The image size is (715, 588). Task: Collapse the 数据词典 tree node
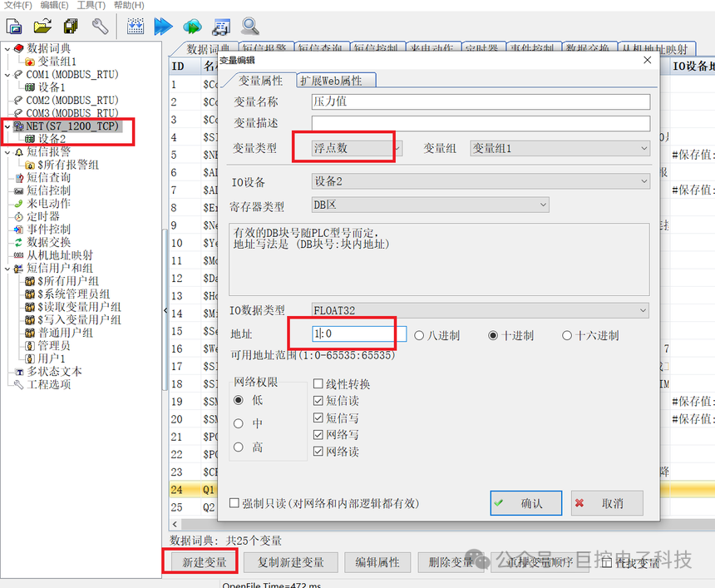tap(7, 48)
